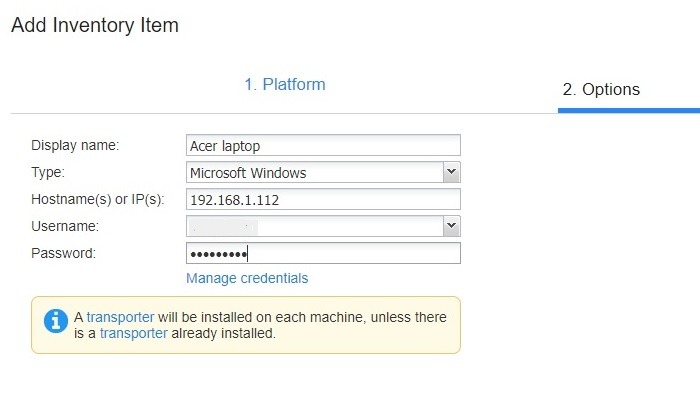Click the blue info icon in the notice

[55, 321]
